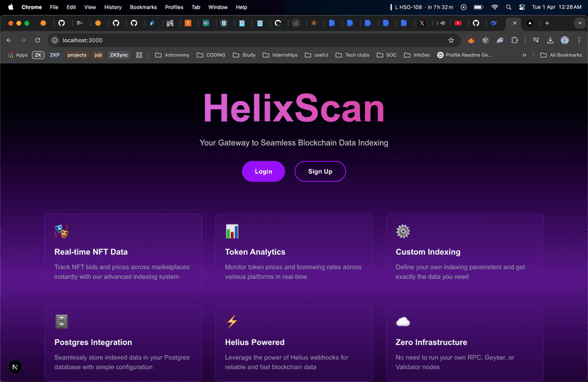
Task: Click the Real-time NFT Data card heading
Action: (x=91, y=252)
